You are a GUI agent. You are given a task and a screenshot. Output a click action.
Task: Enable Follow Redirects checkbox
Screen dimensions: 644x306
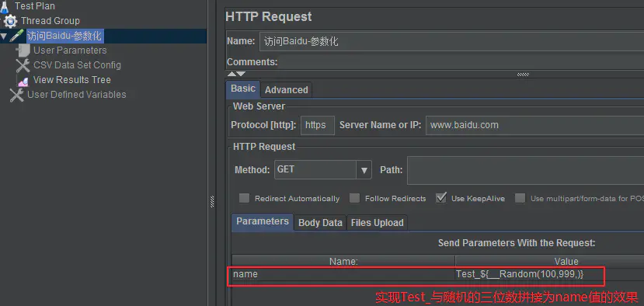coord(354,198)
